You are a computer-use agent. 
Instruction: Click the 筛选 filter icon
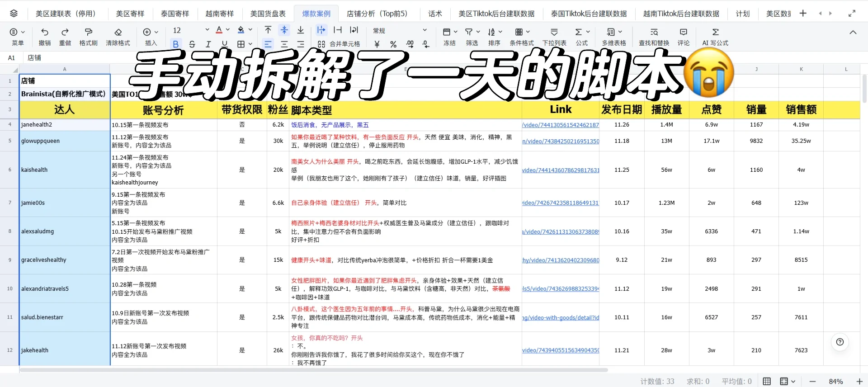click(x=469, y=32)
